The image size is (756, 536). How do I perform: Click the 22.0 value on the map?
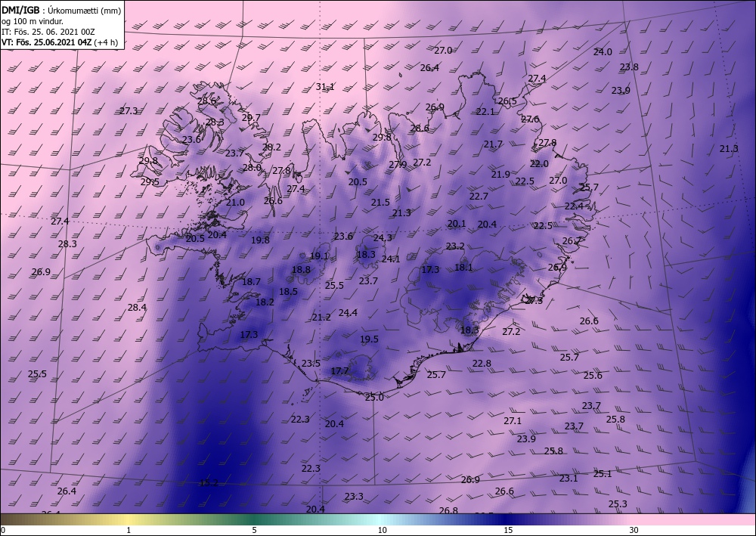[x=539, y=164]
